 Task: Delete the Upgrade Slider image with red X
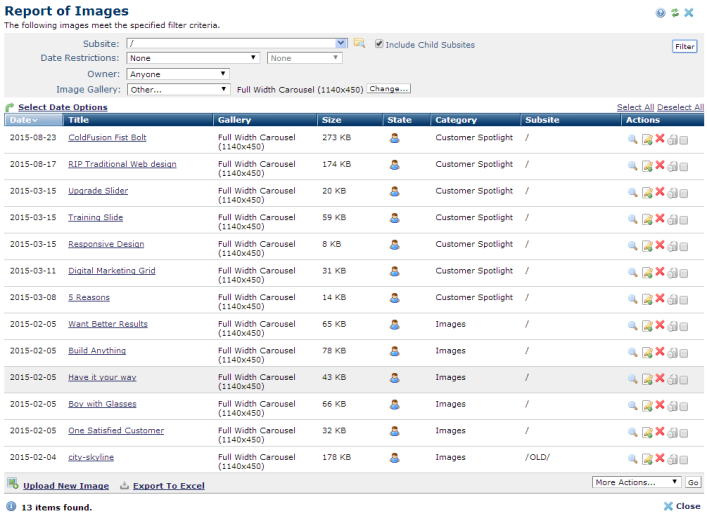click(659, 191)
